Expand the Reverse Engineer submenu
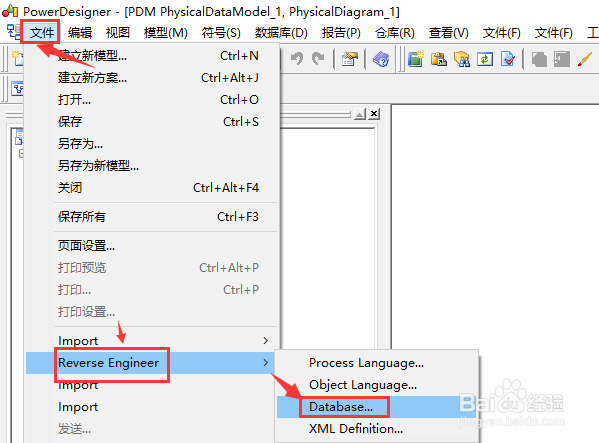The width and height of the screenshot is (599, 443). (149, 363)
